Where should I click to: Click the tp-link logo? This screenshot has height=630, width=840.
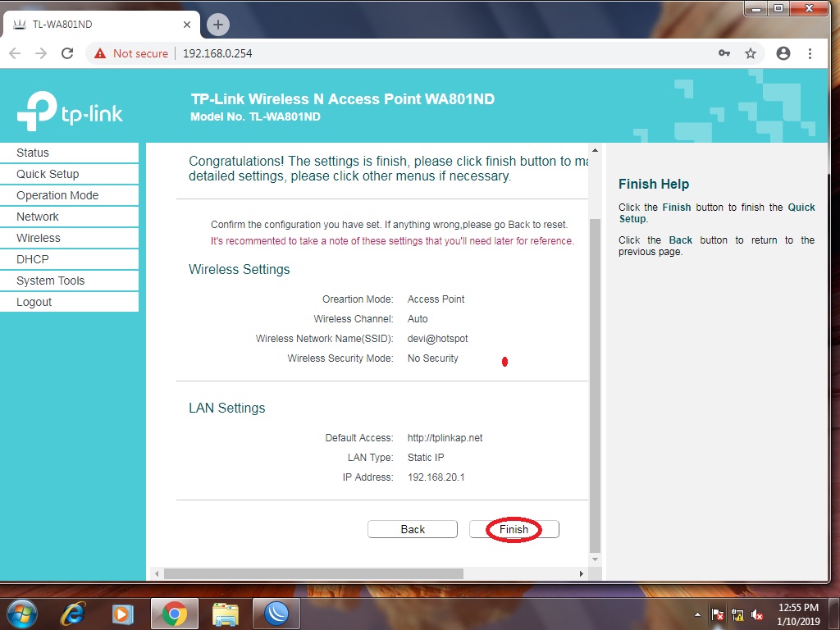[x=71, y=111]
